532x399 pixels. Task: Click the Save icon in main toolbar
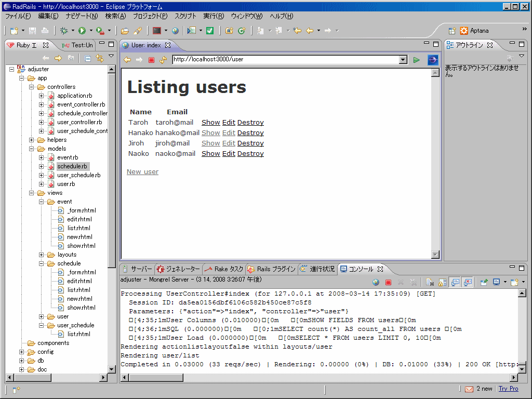click(32, 31)
